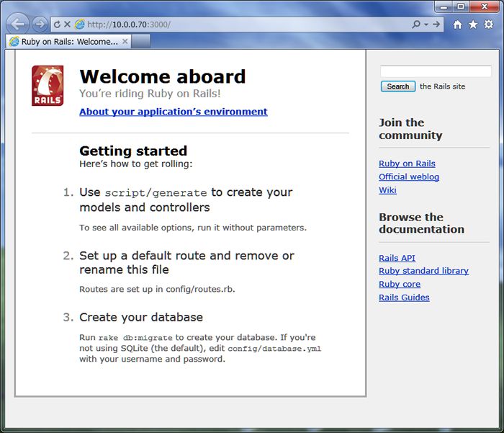504x433 pixels.
Task: Click the 'Routes are set up in config/routes.rb.' text
Action: click(157, 289)
